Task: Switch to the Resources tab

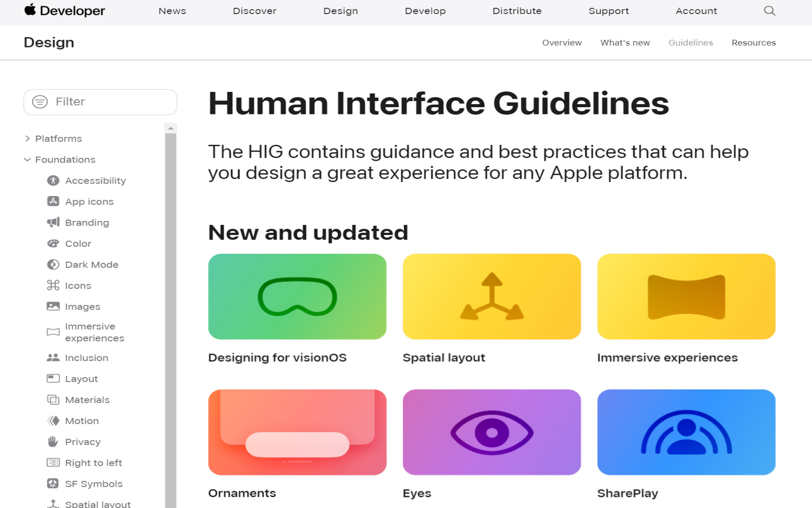Action: (x=754, y=43)
